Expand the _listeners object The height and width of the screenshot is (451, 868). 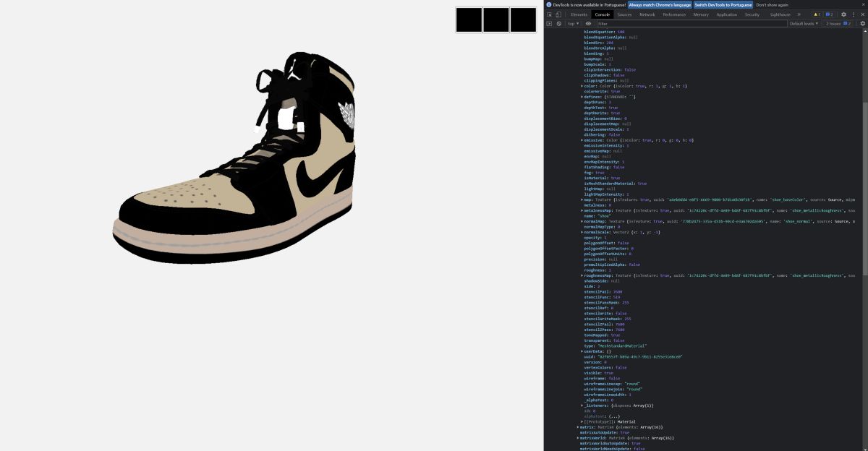click(582, 405)
